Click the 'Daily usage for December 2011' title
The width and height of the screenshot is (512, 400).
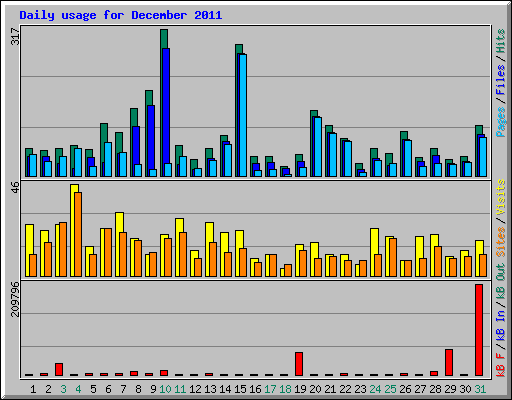121,15
